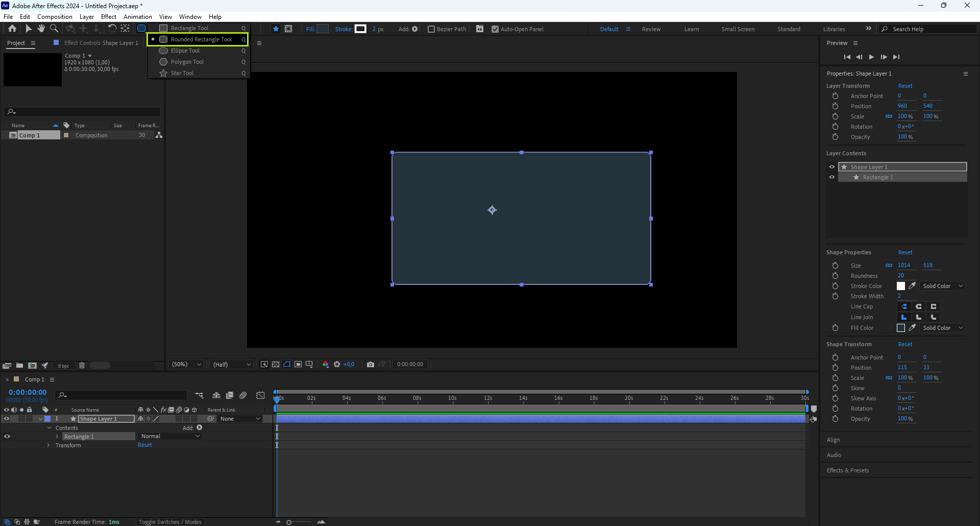Open Rectangle 1 blend mode Normal dropdown

point(170,436)
